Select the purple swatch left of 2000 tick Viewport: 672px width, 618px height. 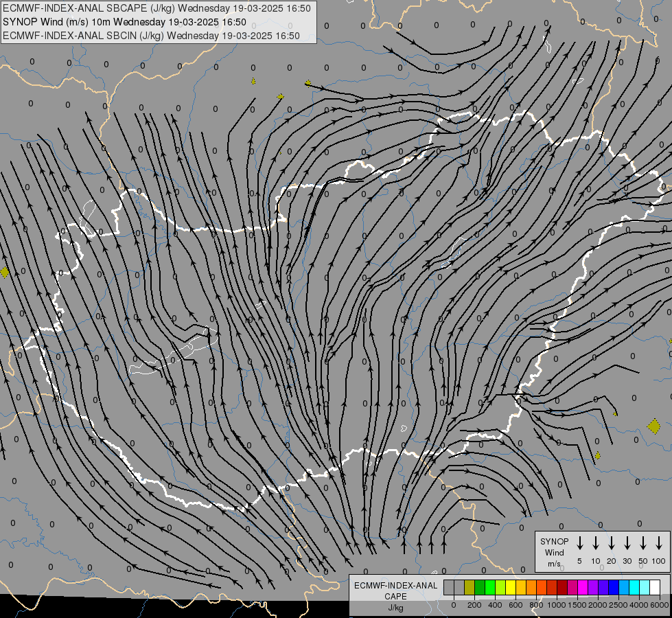593,588
